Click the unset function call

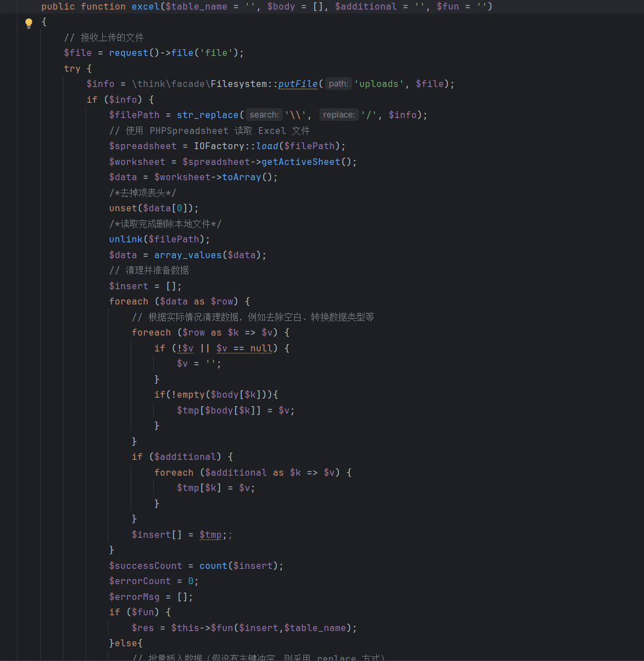point(123,208)
